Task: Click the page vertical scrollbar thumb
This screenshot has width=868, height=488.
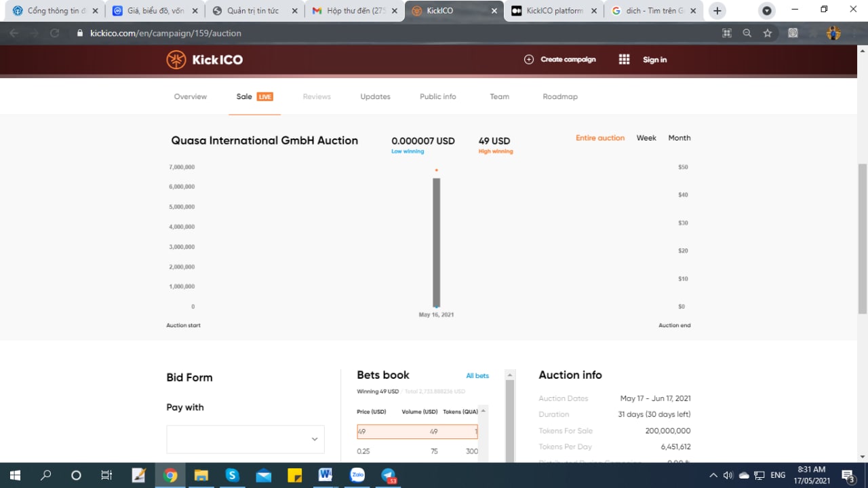Action: pos(863,238)
